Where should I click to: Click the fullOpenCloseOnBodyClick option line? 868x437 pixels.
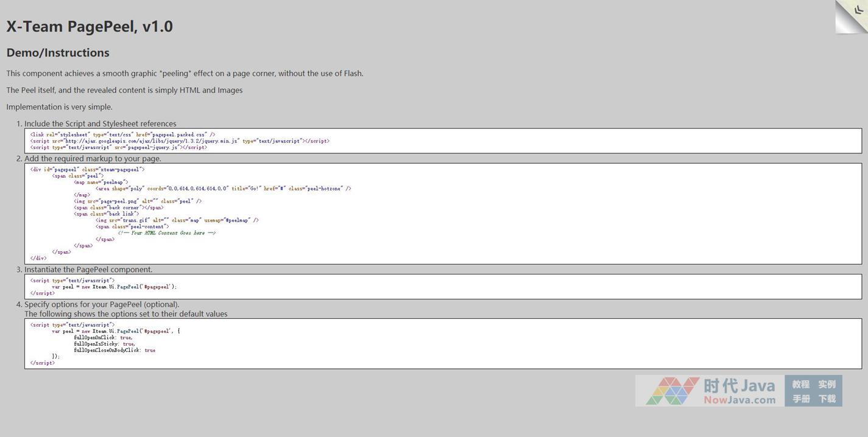tap(115, 351)
